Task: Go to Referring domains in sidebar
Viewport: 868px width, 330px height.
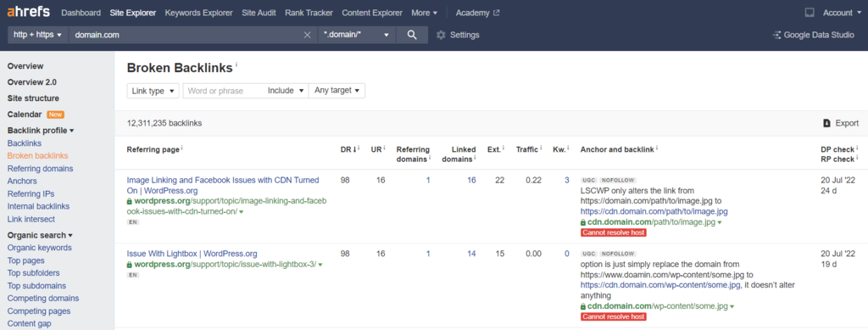Action: [x=40, y=168]
